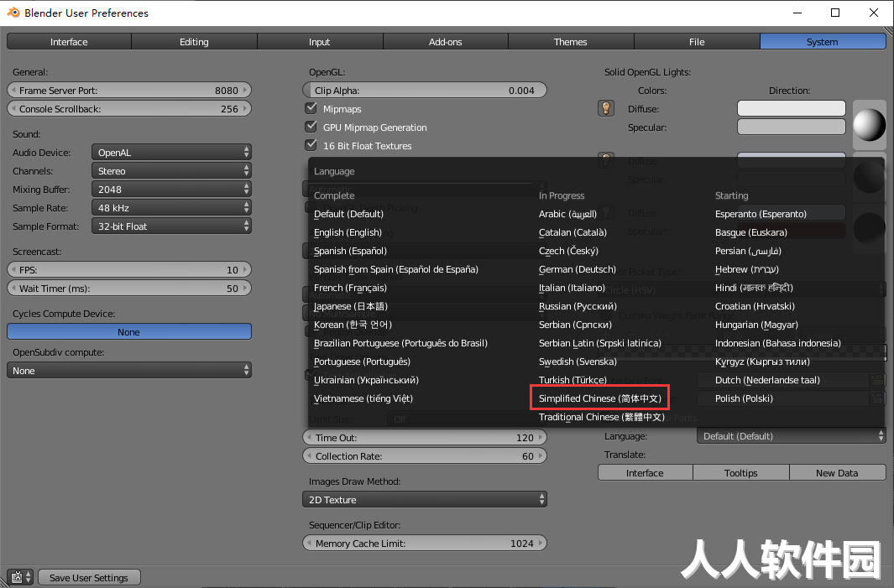Open the File tab
Viewport: 894px width, 588px height.
tap(697, 42)
